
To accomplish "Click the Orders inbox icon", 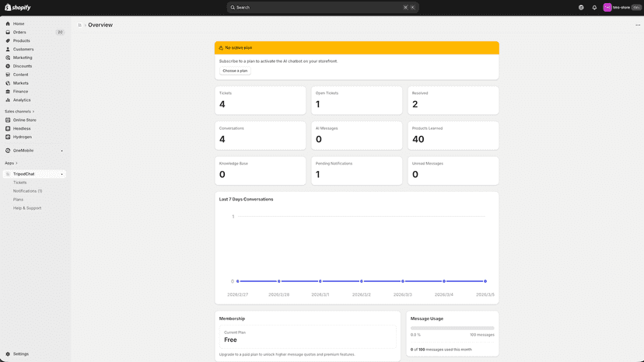I will [8, 32].
